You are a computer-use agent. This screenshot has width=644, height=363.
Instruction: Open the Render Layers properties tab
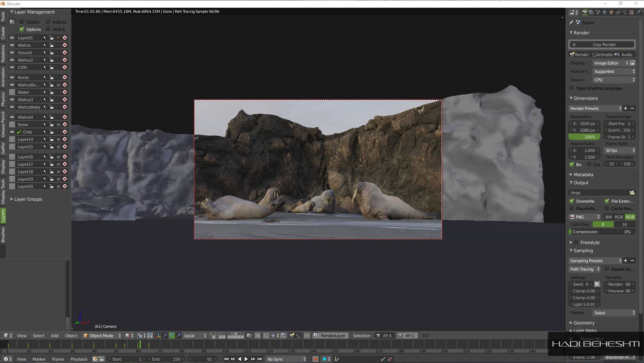(x=591, y=12)
